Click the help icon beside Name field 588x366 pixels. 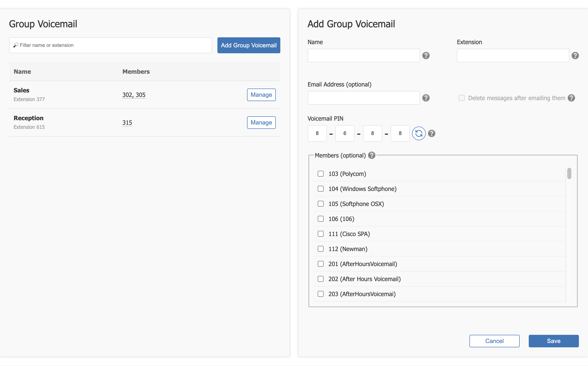point(426,56)
